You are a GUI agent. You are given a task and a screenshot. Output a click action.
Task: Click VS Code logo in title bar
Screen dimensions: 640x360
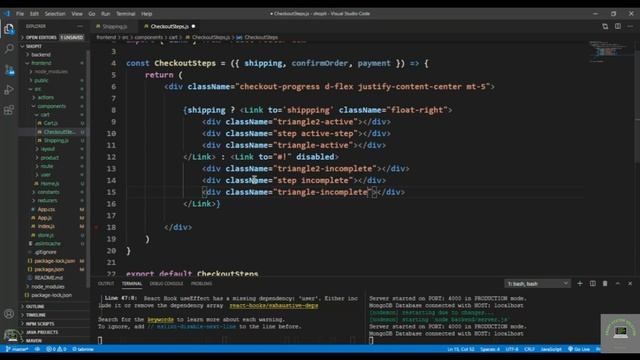[7, 13]
